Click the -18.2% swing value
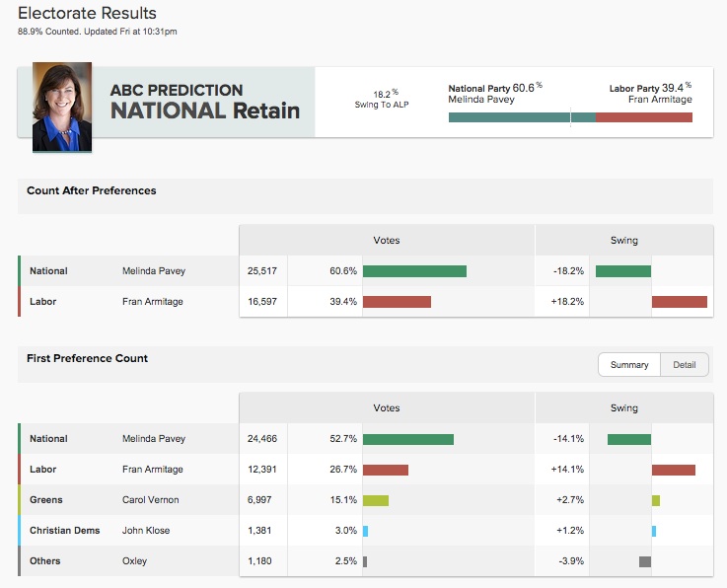Viewport: 727px width, 588px height. click(x=568, y=270)
